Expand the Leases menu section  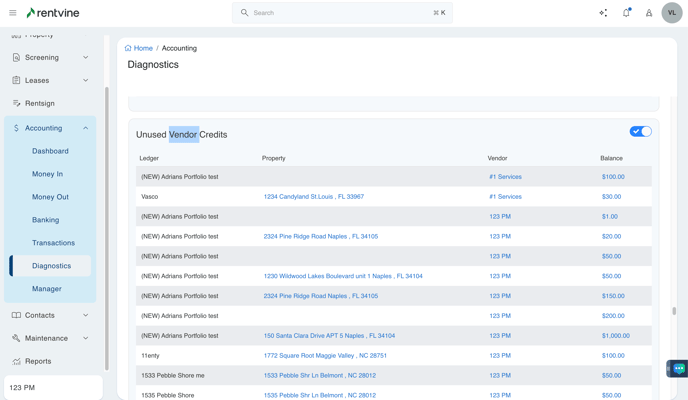85,80
